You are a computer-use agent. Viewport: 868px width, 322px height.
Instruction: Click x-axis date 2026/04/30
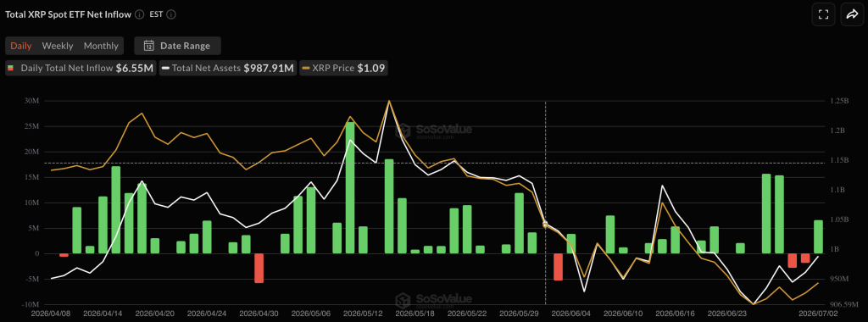click(259, 313)
